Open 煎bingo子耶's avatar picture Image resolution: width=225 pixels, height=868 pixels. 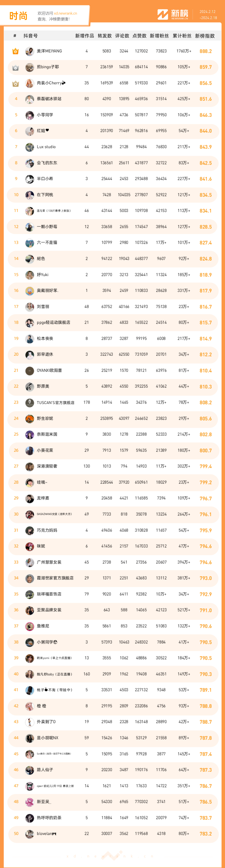point(30,67)
